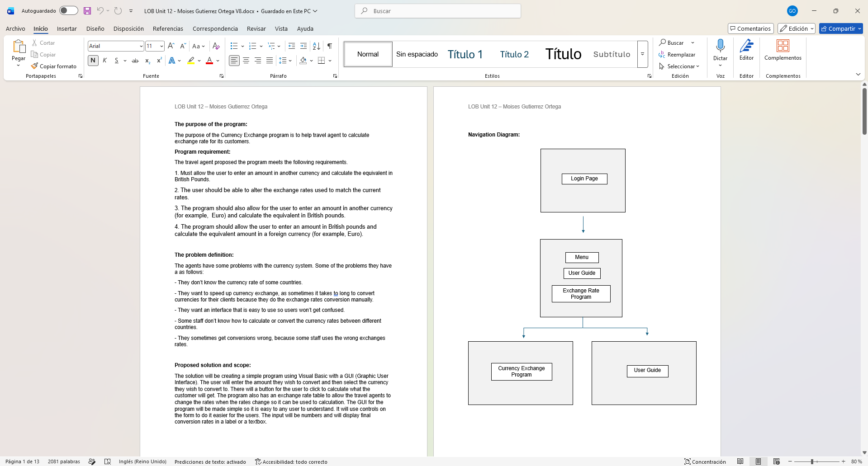
Task: Sort text alphabetically icon
Action: [317, 46]
